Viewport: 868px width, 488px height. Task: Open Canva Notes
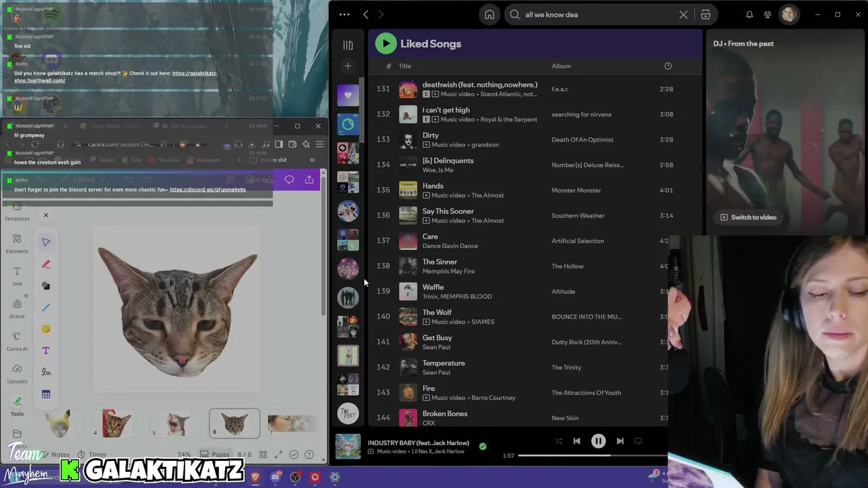coord(55,455)
